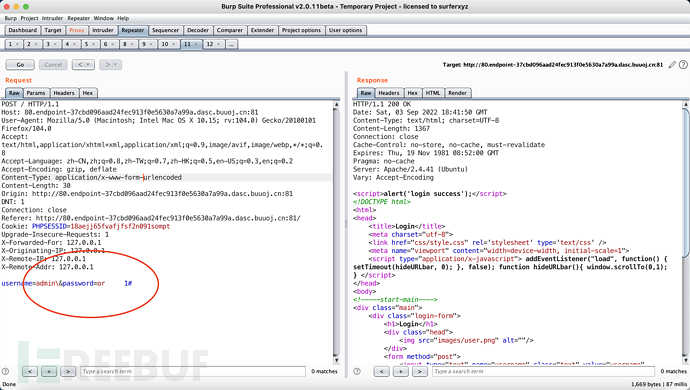Show response Hex view
This screenshot has width=690, height=390.
(412, 93)
